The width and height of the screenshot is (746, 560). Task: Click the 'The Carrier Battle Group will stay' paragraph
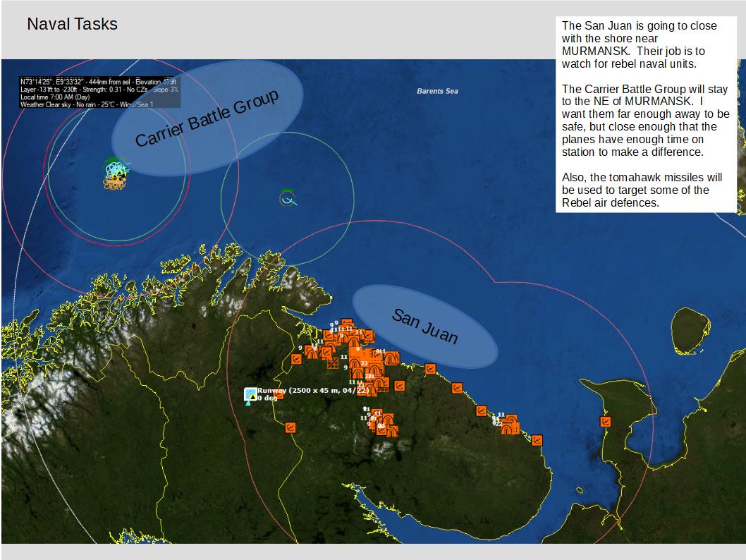pyautogui.click(x=645, y=121)
